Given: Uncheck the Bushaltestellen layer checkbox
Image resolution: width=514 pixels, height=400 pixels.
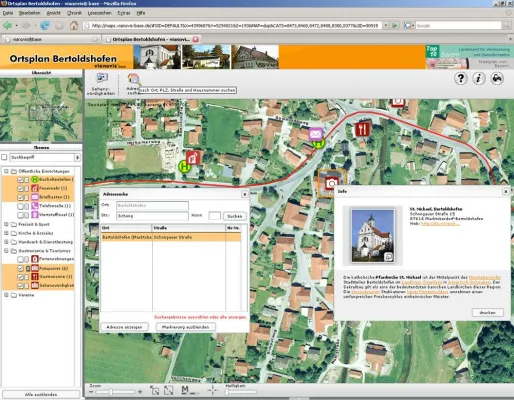Looking at the screenshot, I should (x=20, y=180).
